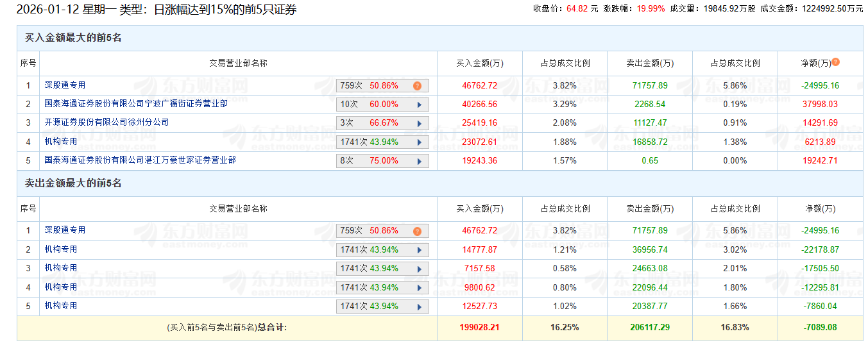This screenshot has width=868, height=345.
Task: Click the orange question icon in the sell-table 深股通专用 row
Action: tap(417, 231)
